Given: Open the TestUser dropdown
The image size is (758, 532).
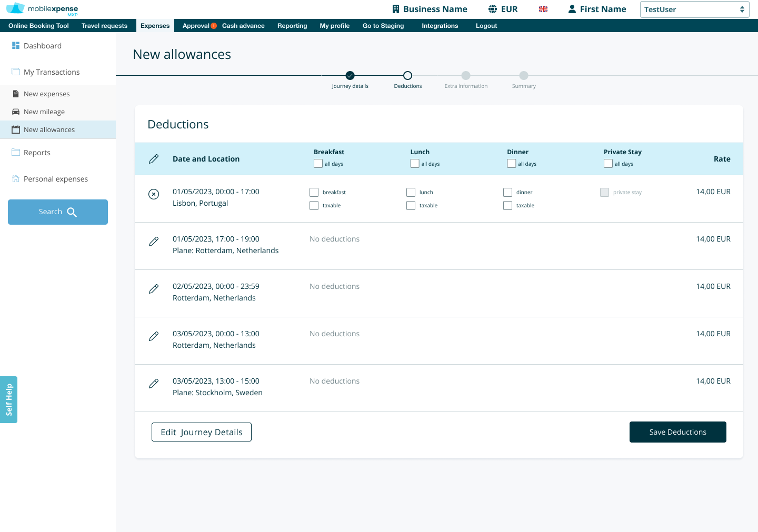Looking at the screenshot, I should pos(694,9).
